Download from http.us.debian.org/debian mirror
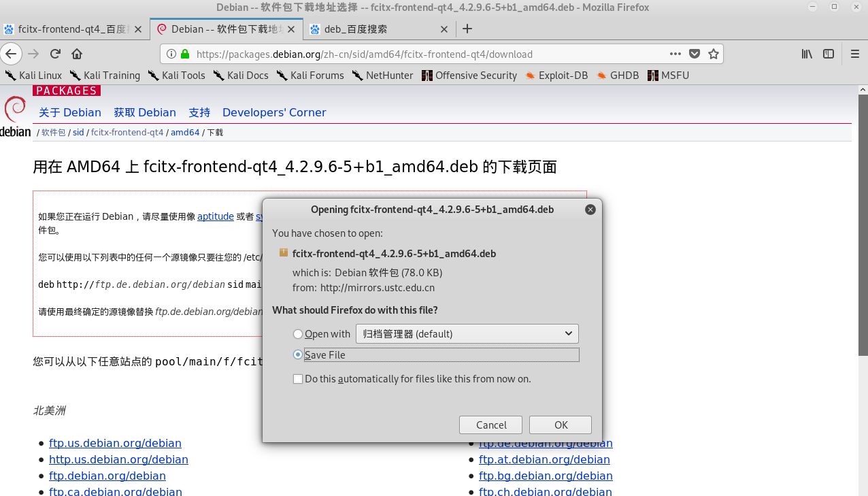Viewport: 868px width, 496px height. point(118,459)
